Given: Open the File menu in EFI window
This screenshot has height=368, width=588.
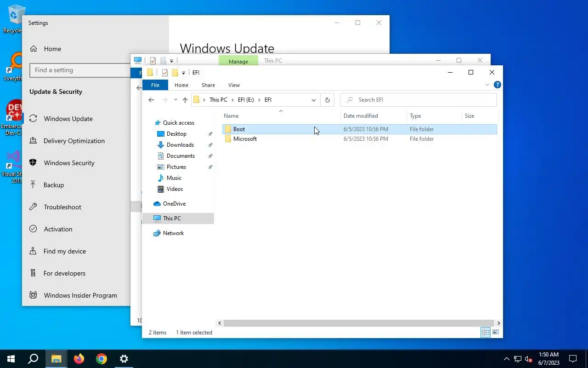Looking at the screenshot, I should (155, 85).
